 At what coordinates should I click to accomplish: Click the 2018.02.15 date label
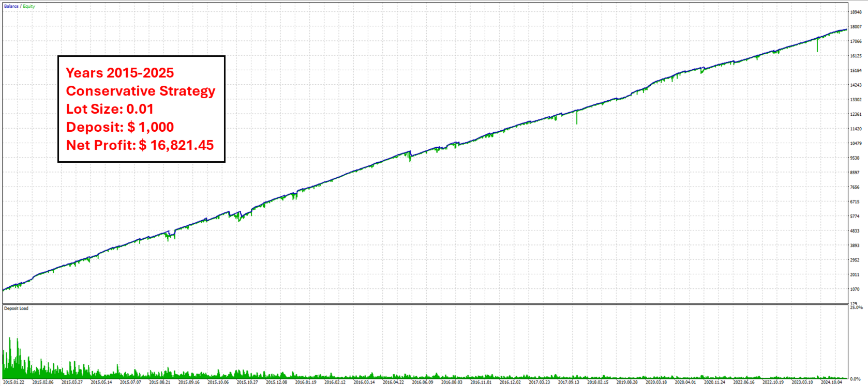[598, 382]
